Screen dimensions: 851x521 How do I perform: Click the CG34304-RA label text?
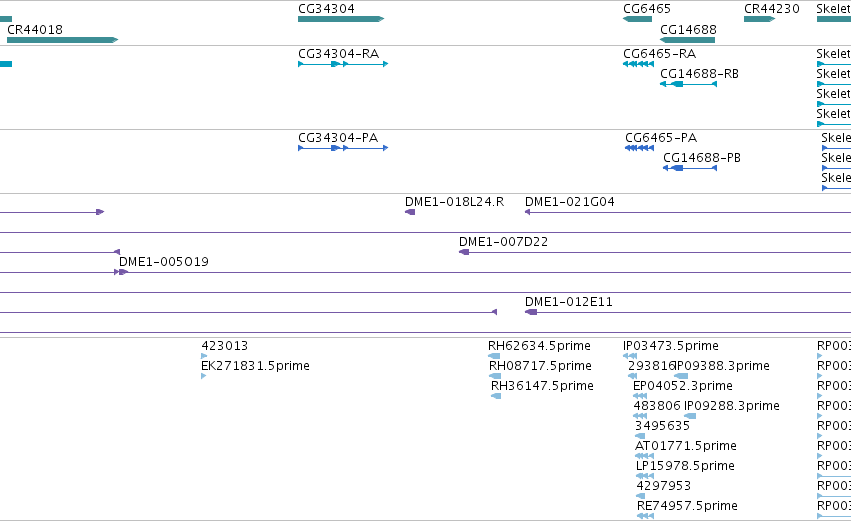point(339,54)
